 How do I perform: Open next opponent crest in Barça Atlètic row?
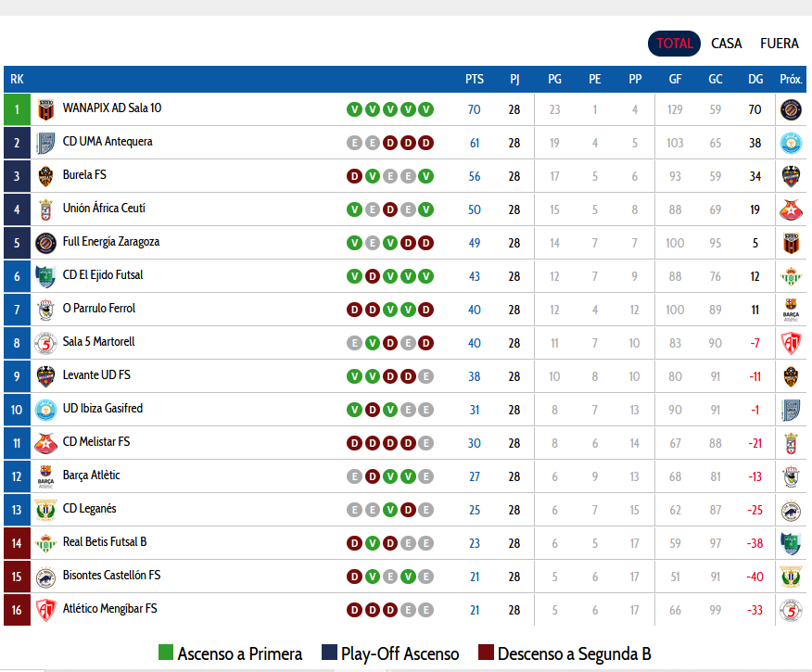(x=791, y=476)
